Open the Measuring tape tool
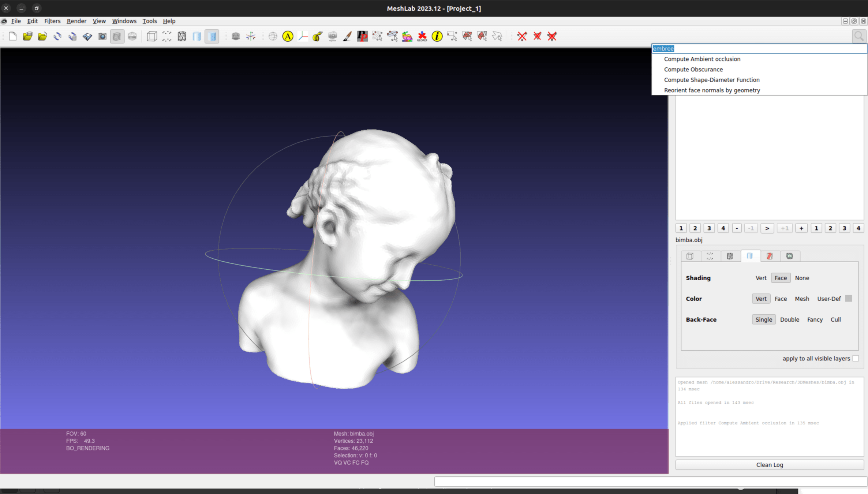Image resolution: width=868 pixels, height=494 pixels. pyautogui.click(x=318, y=36)
